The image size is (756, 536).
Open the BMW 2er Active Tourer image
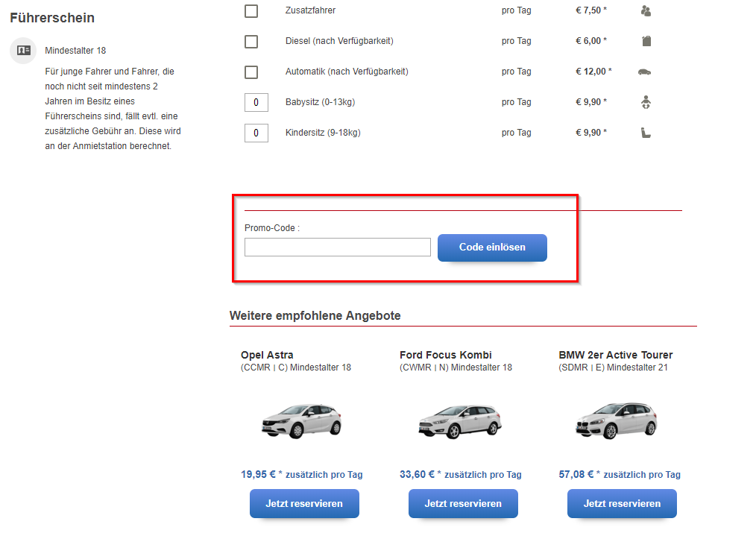pos(617,420)
